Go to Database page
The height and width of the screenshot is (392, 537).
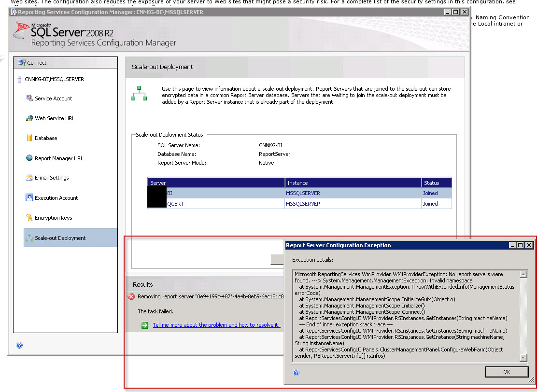46,139
